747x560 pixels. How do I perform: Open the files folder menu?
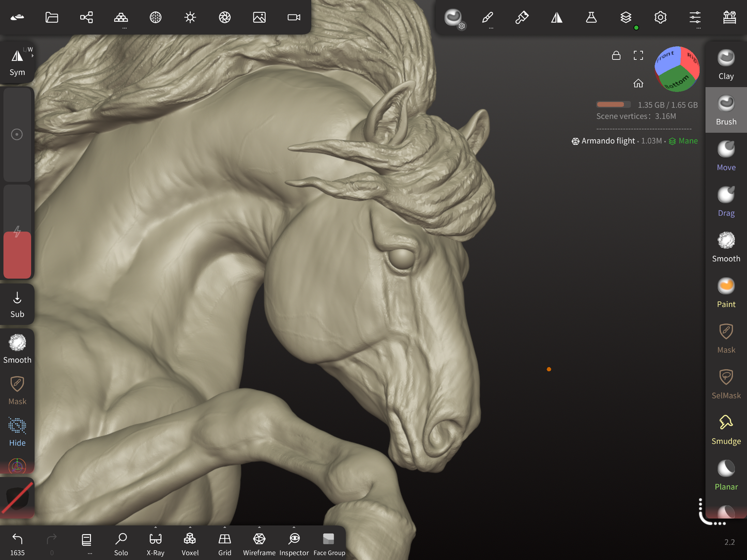click(x=52, y=18)
